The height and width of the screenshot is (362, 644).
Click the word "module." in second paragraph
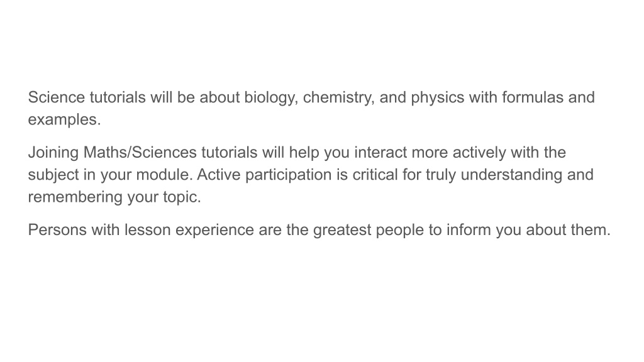tap(164, 175)
